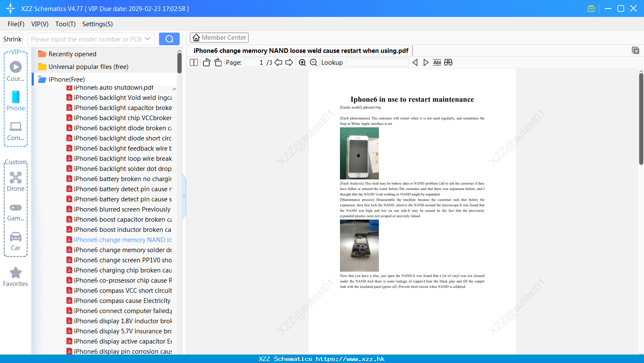644x363 pixels.
Task: Toggle match whole word Abi option
Action: (437, 62)
